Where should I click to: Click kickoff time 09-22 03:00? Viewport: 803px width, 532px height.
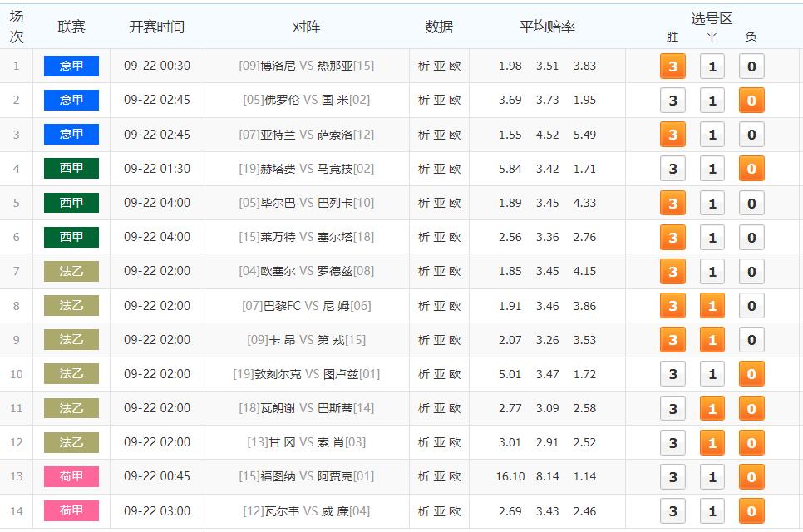coord(157,511)
